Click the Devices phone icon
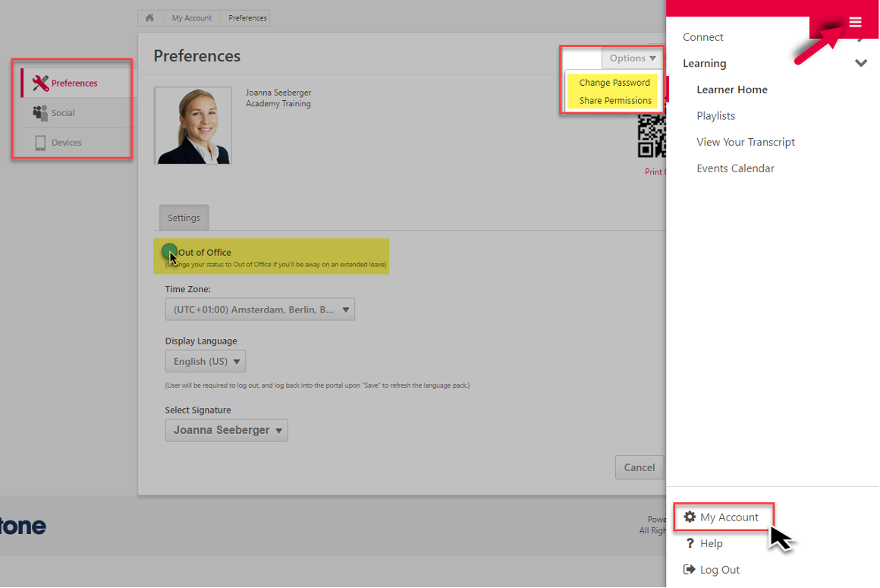 tap(40, 143)
